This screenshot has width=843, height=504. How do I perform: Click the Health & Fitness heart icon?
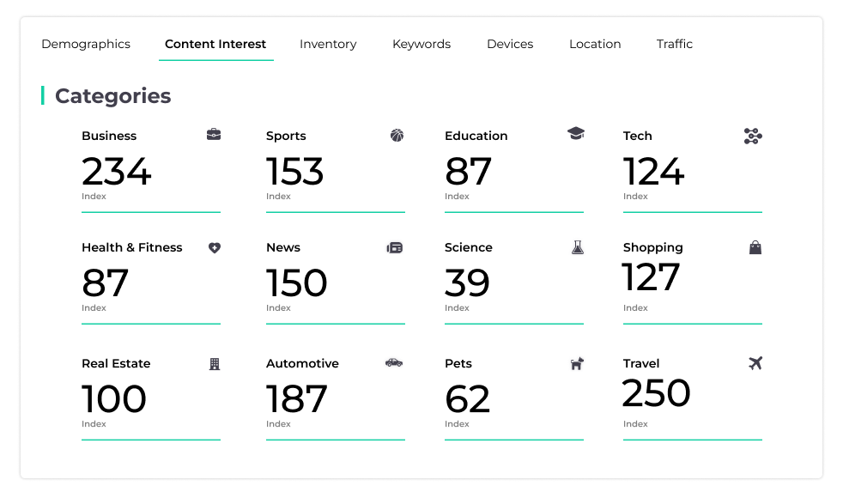215,248
